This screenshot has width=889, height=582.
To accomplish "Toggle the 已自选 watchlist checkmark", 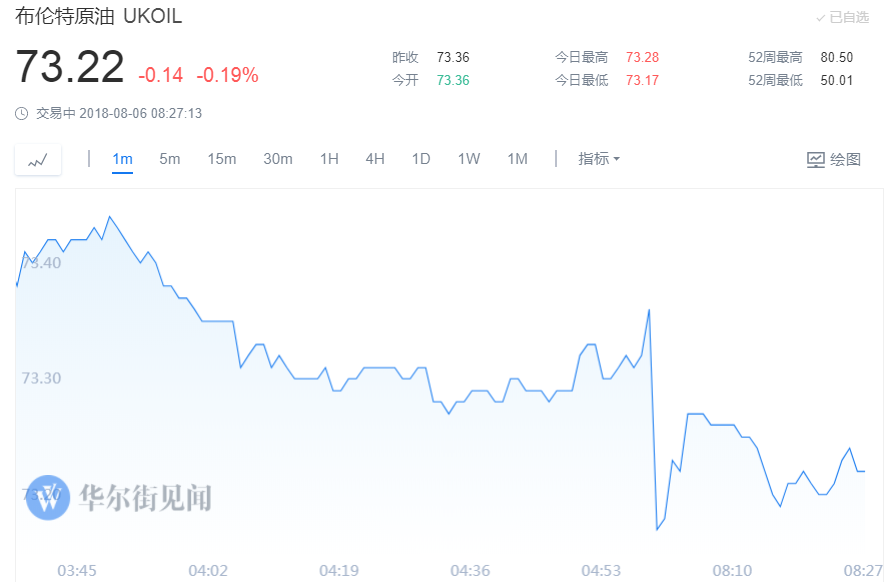I will tap(842, 18).
